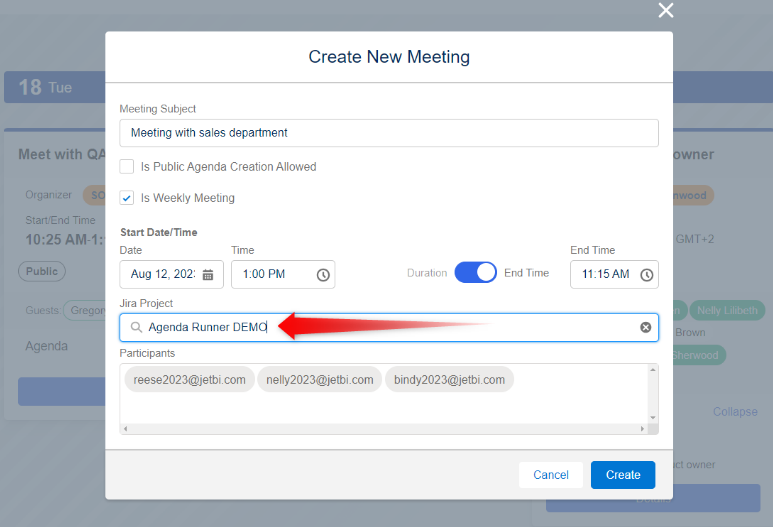Clear the Jira Project field with the X icon

tap(645, 327)
